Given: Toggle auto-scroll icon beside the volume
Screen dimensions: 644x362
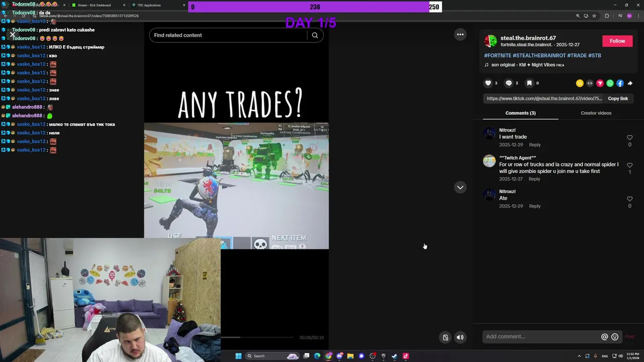Looking at the screenshot, I should (x=445, y=337).
